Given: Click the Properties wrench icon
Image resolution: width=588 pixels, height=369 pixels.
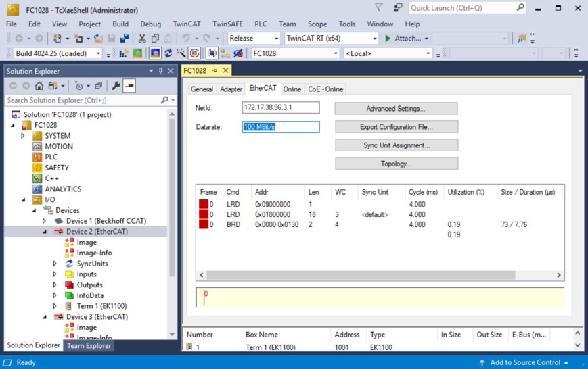Looking at the screenshot, I should tap(116, 86).
